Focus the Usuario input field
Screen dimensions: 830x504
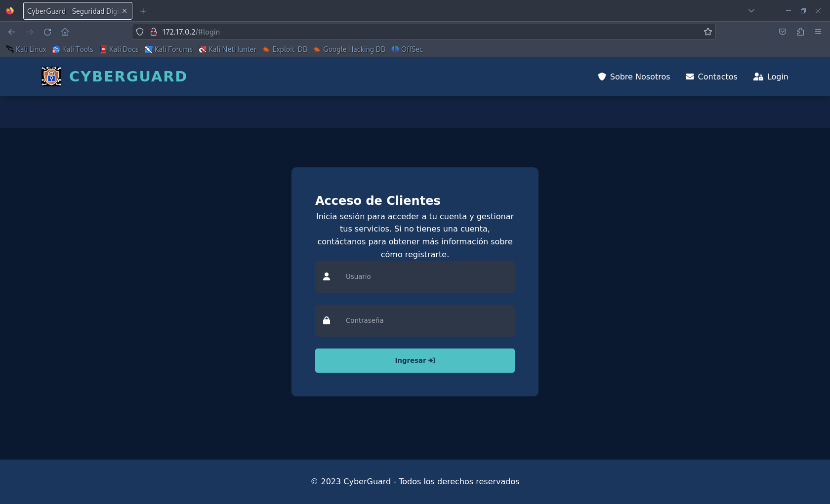(415, 276)
